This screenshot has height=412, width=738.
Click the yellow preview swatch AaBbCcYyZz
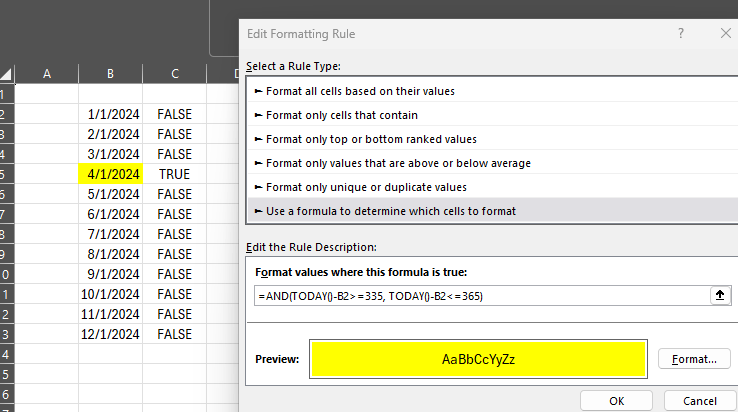(478, 359)
